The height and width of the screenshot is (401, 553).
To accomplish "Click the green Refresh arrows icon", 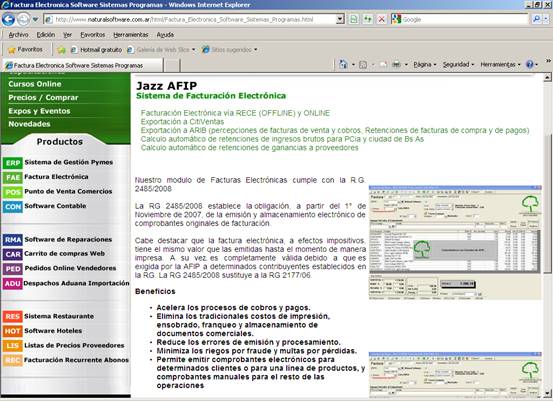I will (x=367, y=19).
